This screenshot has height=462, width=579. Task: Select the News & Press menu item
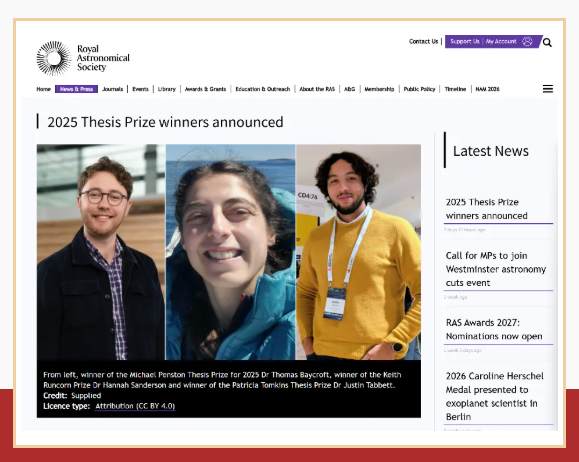tap(76, 89)
